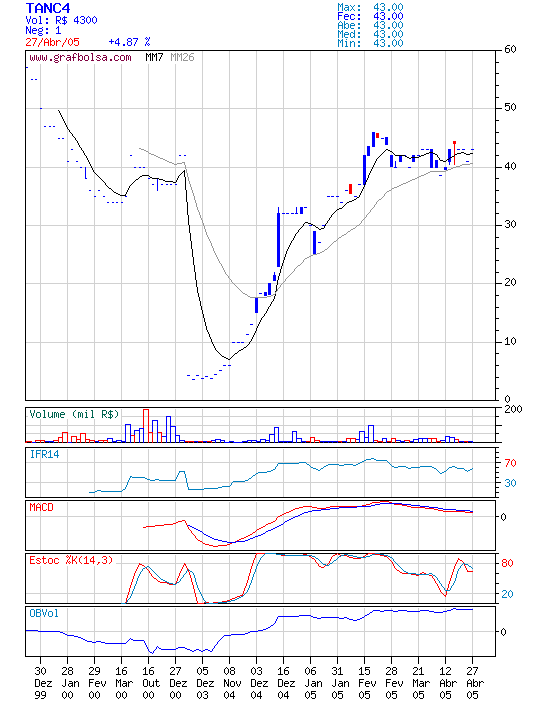Click the Fec: 43.00 closing price
This screenshot has height=720, width=545.
pos(370,17)
